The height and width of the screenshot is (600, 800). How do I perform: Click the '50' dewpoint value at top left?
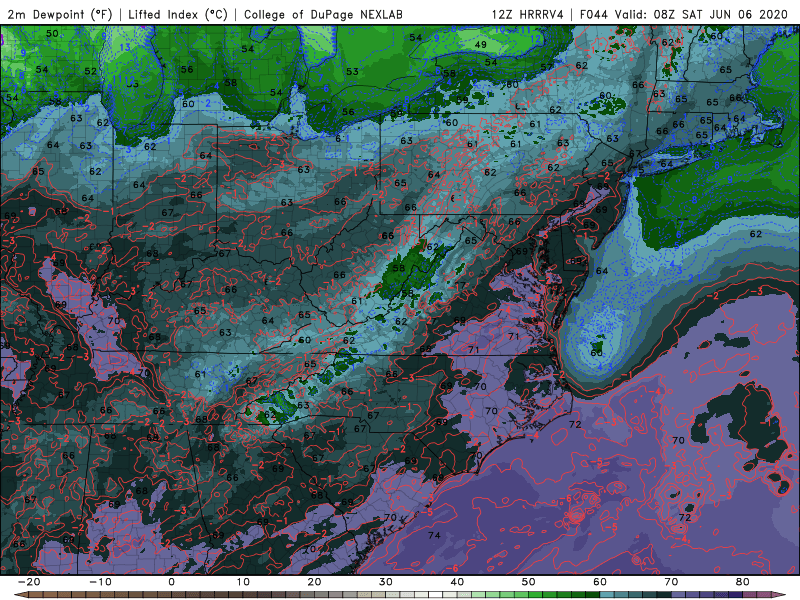(x=52, y=34)
